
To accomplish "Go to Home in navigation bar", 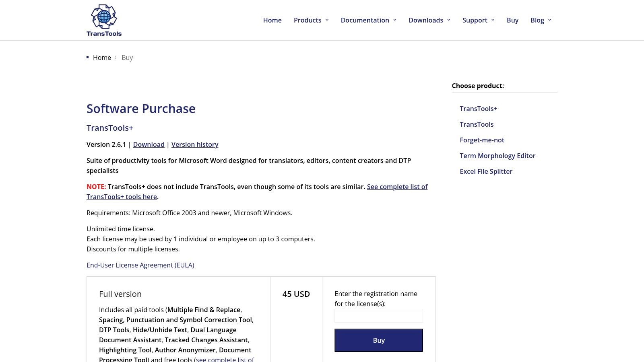I will (272, 20).
